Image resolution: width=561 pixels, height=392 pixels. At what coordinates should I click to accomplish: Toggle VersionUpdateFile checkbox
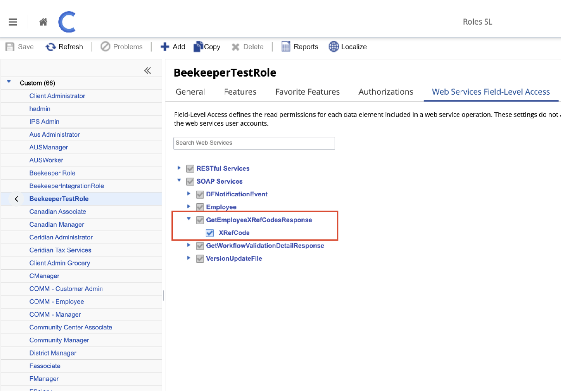[x=200, y=259]
